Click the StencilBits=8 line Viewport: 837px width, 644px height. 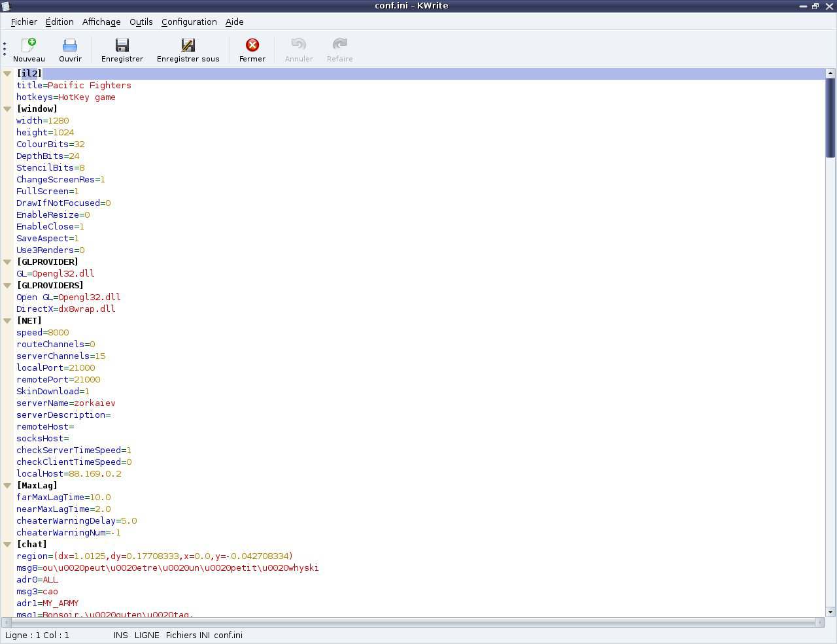pyautogui.click(x=50, y=168)
